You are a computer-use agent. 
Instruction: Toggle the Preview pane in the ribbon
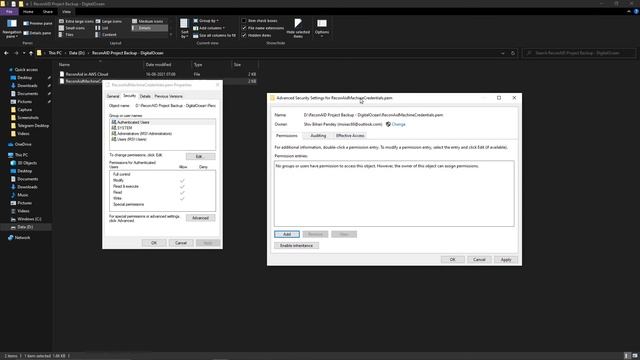38,23
